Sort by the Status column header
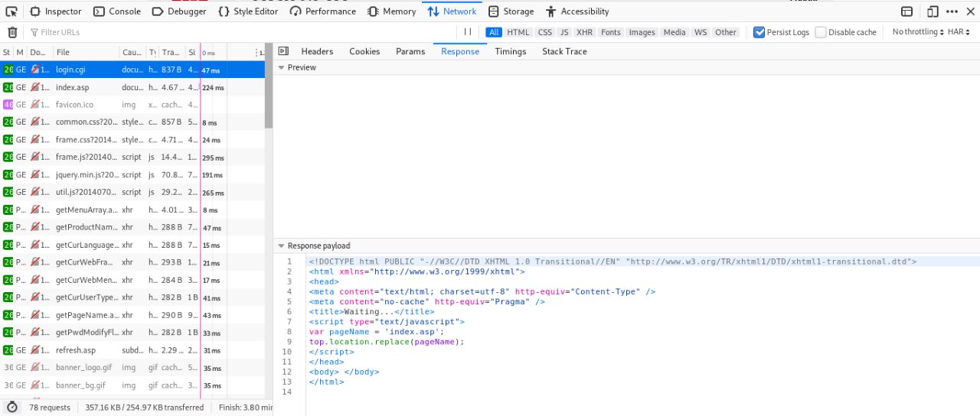The height and width of the screenshot is (416, 980). tap(7, 52)
